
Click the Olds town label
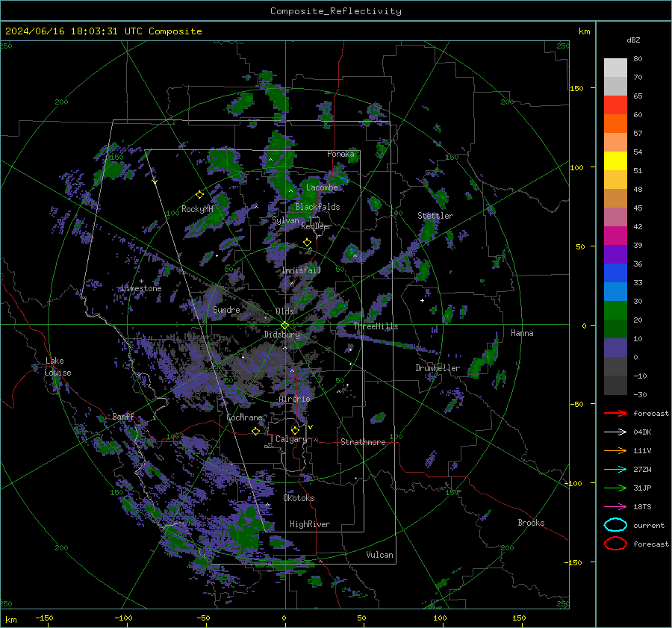[284, 311]
